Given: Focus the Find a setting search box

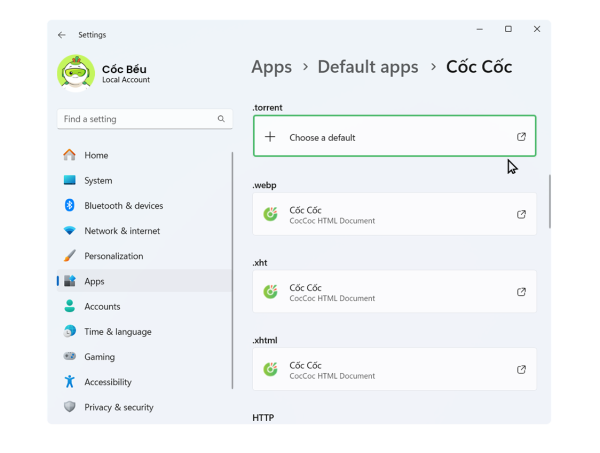Looking at the screenshot, I should (x=145, y=119).
